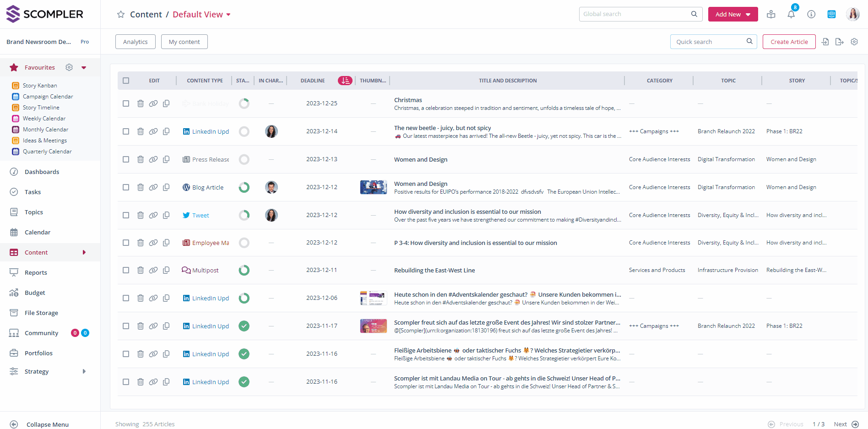Copy link for Rebuilding the East-West Line row
This screenshot has width=868, height=429.
pyautogui.click(x=153, y=270)
